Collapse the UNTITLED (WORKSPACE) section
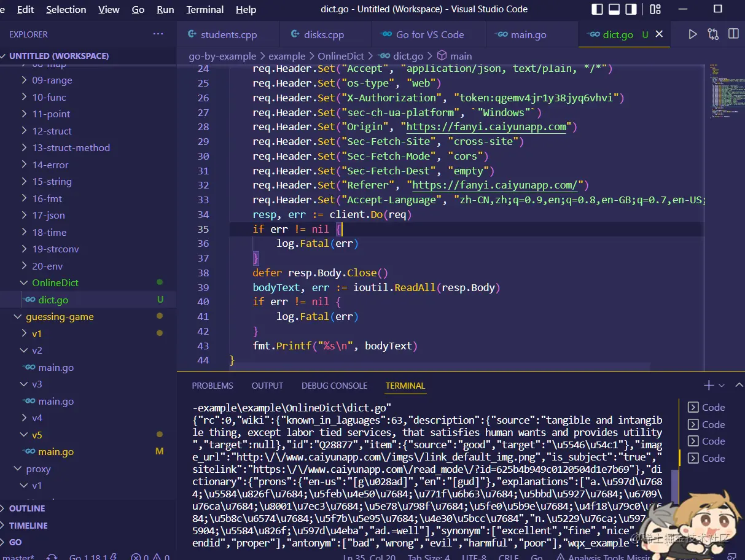The image size is (745, 560). 88,56
